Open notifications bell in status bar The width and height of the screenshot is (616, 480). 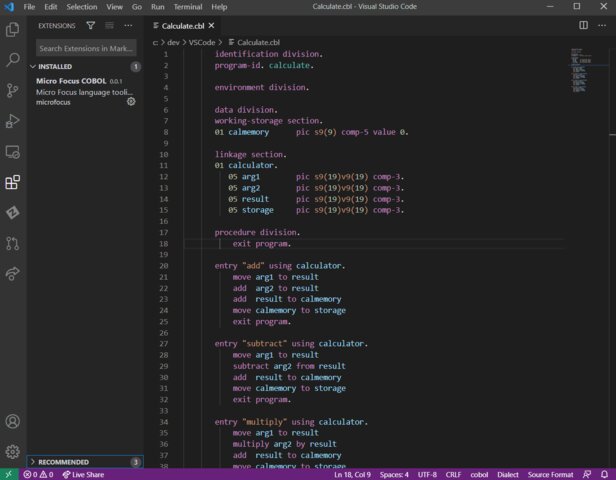605,475
